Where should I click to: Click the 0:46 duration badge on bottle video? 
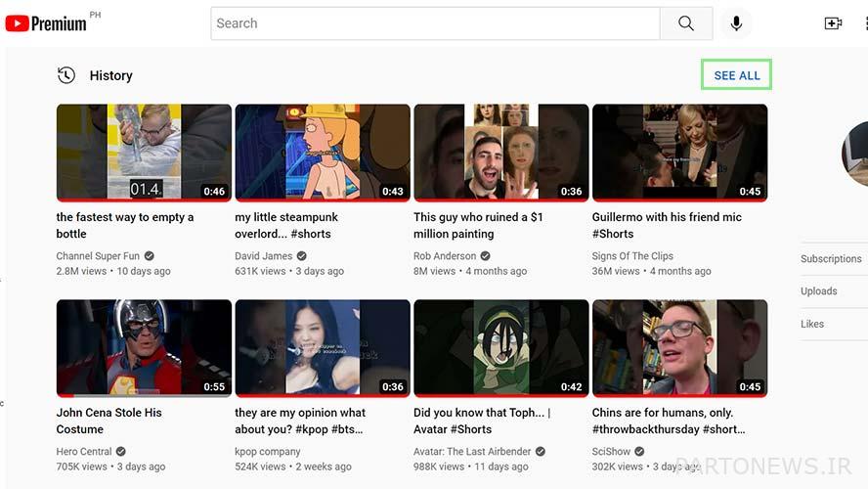[x=214, y=191]
